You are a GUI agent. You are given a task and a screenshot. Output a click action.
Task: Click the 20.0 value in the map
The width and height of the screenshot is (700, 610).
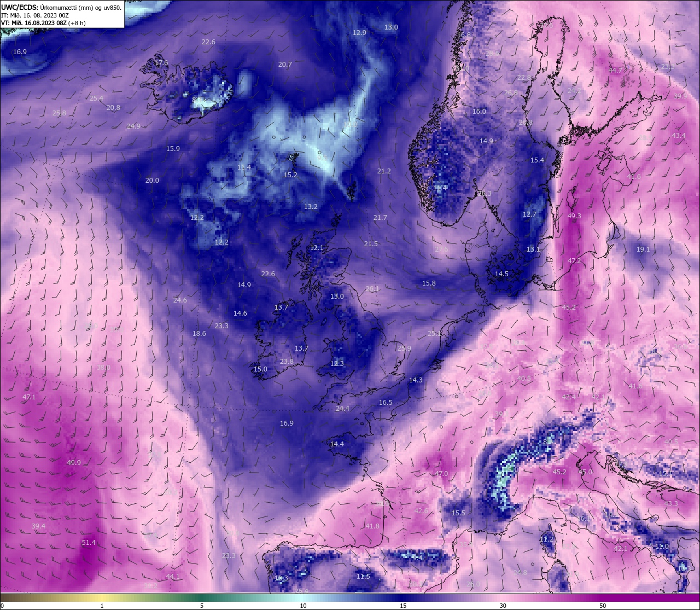pyautogui.click(x=152, y=181)
